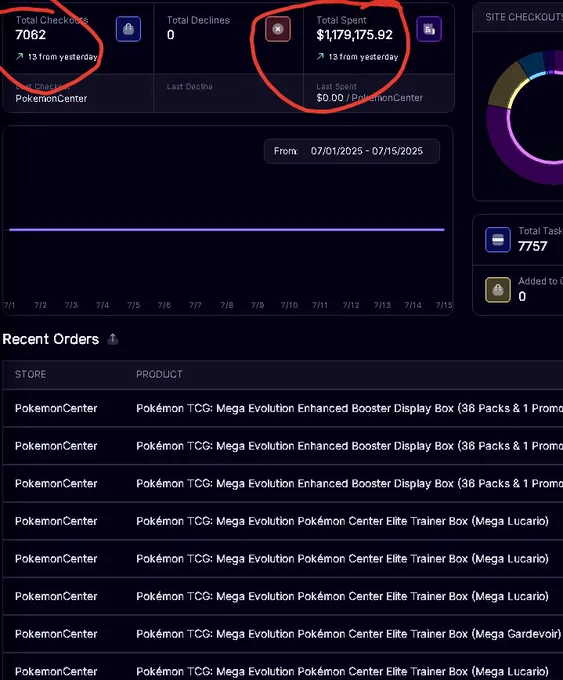Click the '13 from yesterday' text under Total Spent

pos(363,57)
